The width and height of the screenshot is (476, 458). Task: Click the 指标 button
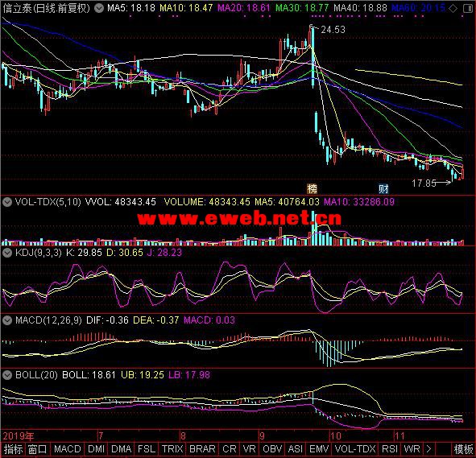[x=13, y=449]
